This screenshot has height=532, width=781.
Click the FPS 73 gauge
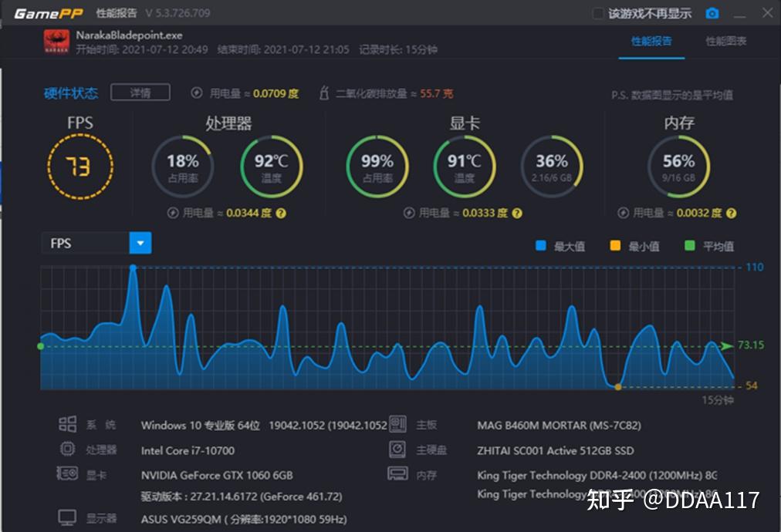(80, 167)
